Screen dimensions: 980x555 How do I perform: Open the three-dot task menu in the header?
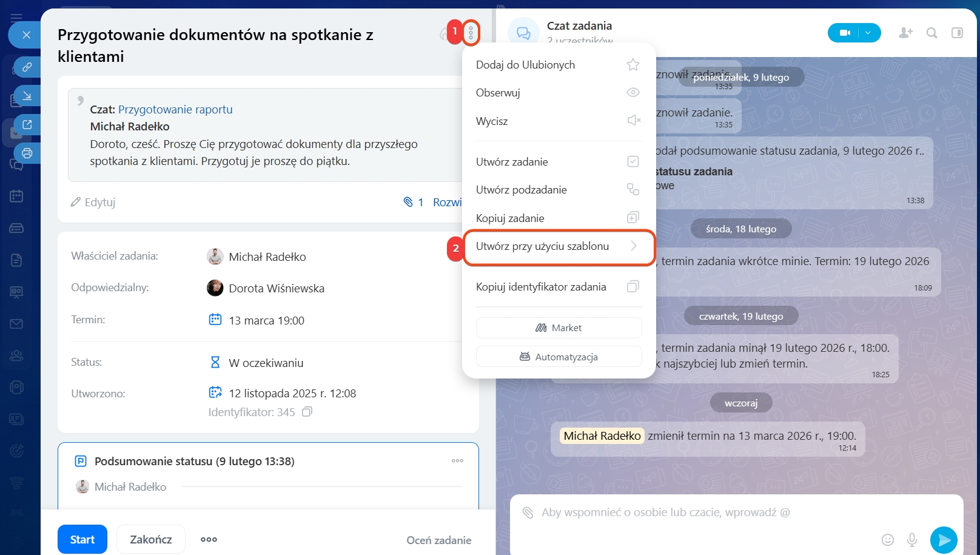click(471, 33)
